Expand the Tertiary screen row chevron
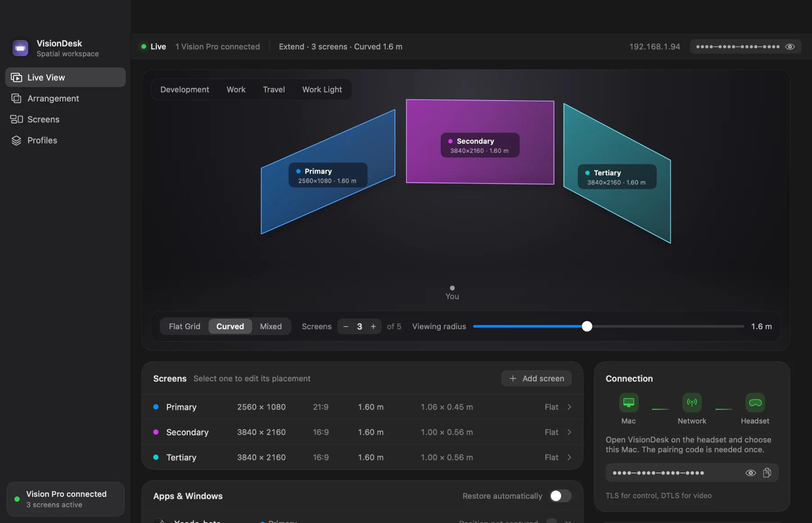This screenshot has width=812, height=523. click(569, 458)
